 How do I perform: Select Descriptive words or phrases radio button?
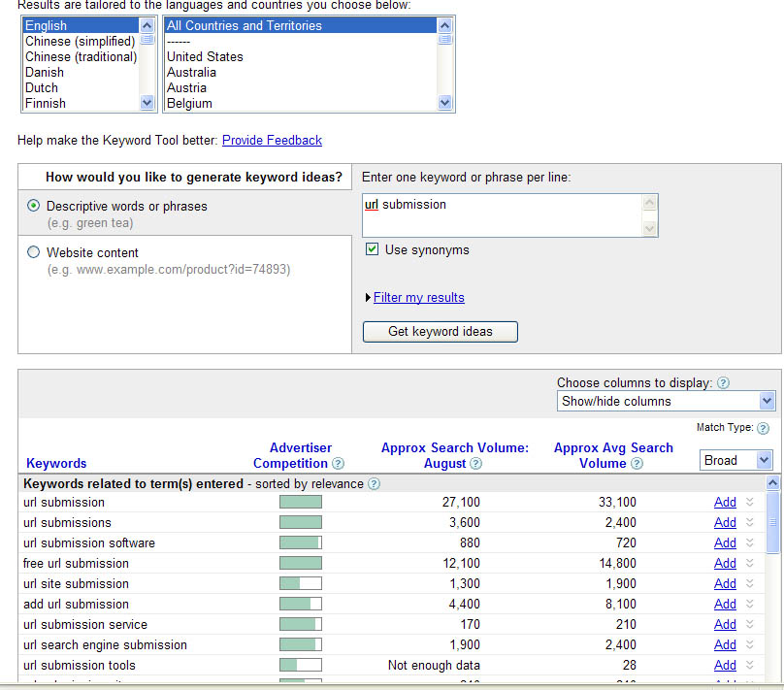34,206
